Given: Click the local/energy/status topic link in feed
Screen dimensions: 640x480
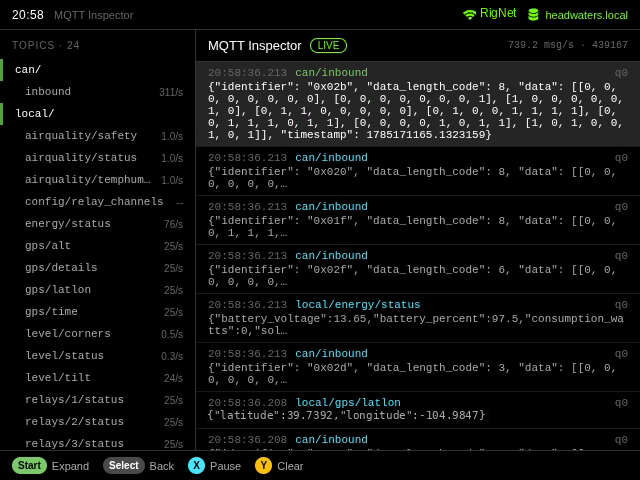Looking at the screenshot, I should (x=358, y=304).
